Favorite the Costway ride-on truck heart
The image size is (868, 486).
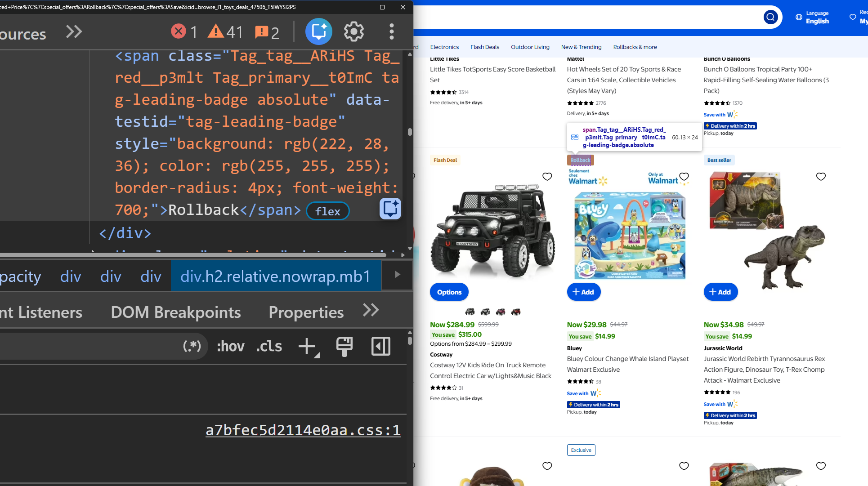(x=547, y=177)
